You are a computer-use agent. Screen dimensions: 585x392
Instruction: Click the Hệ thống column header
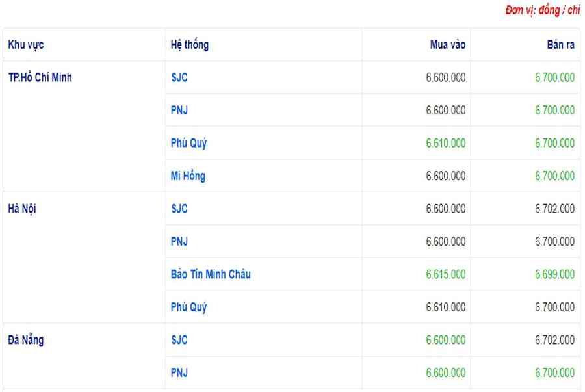[x=190, y=45]
